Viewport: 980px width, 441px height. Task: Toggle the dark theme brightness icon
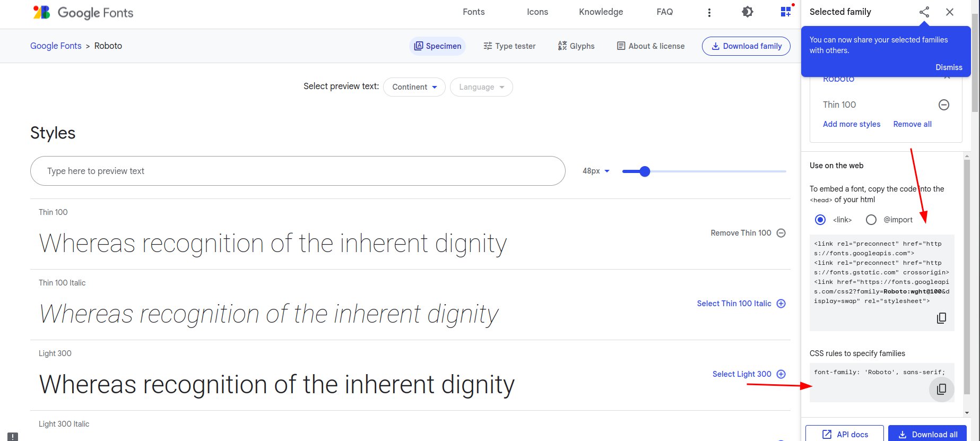[748, 12]
